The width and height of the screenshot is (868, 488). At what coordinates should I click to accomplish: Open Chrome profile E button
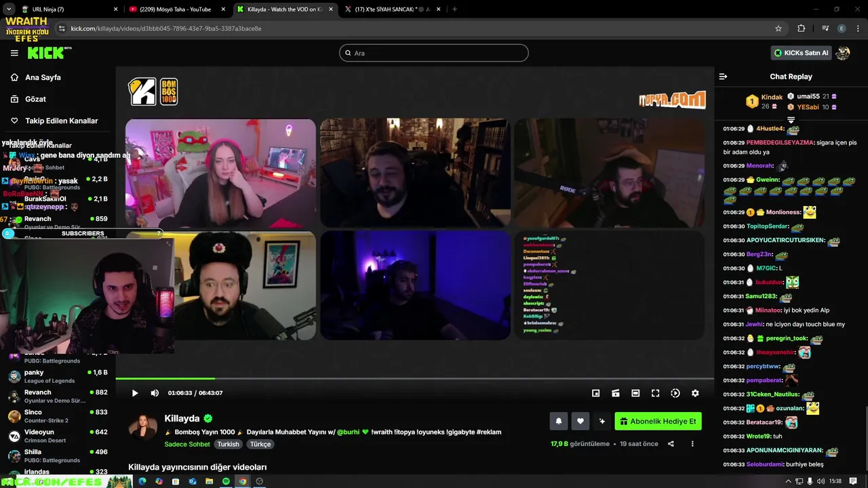coord(842,28)
